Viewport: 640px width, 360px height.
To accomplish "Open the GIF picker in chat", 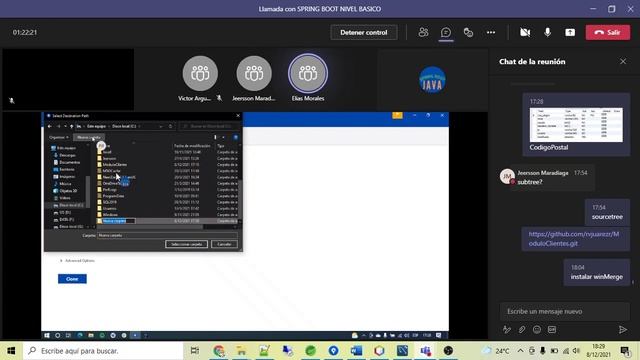I will pos(552,329).
